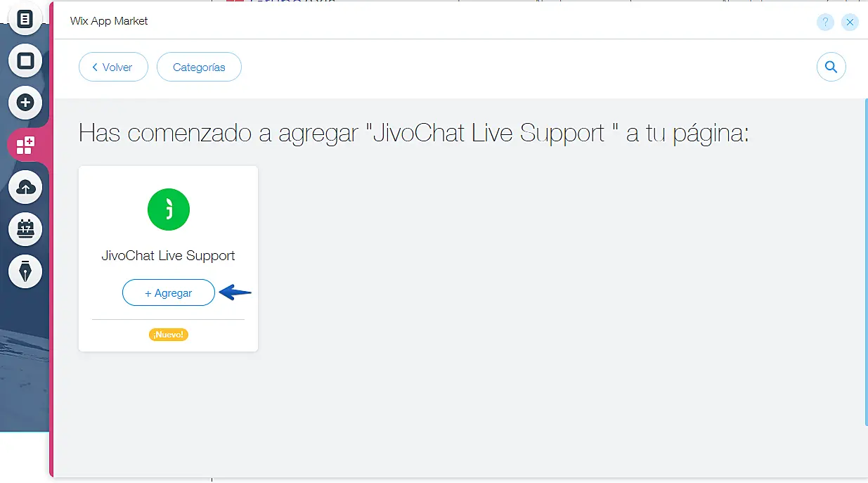The image size is (868, 483).
Task: Open the Pages menu icon in left sidebar
Action: point(25,19)
